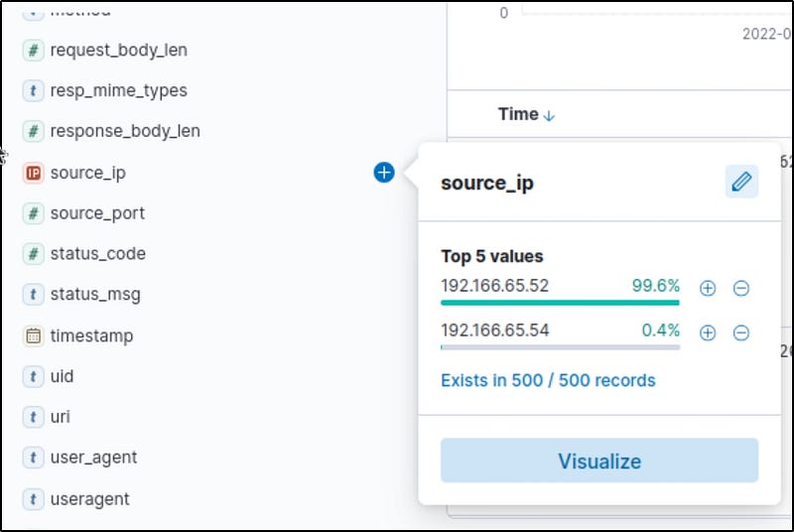This screenshot has height=532, width=794.
Task: Select the resp_mime_types field
Action: pyautogui.click(x=118, y=90)
